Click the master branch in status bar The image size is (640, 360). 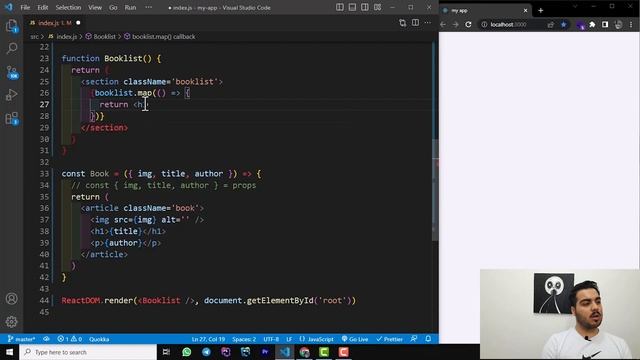[x=22, y=339]
